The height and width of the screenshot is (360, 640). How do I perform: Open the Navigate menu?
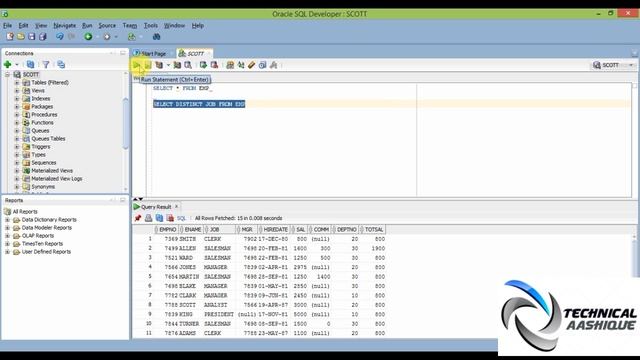click(x=64, y=25)
